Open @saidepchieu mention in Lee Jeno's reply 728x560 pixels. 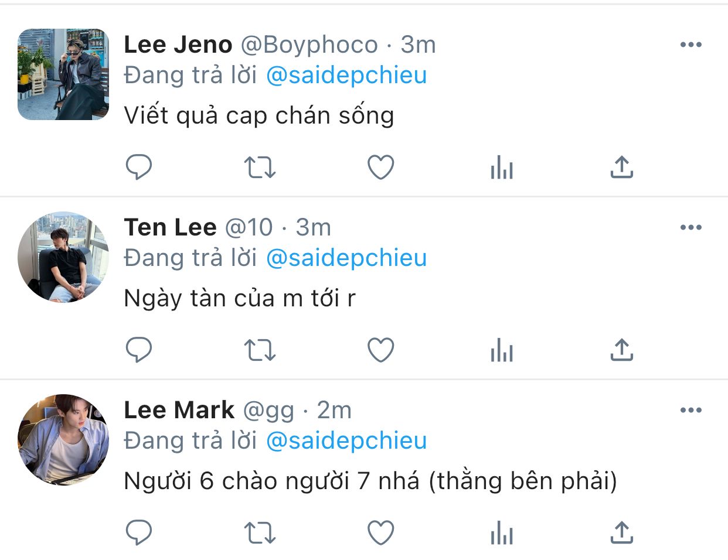(x=346, y=76)
